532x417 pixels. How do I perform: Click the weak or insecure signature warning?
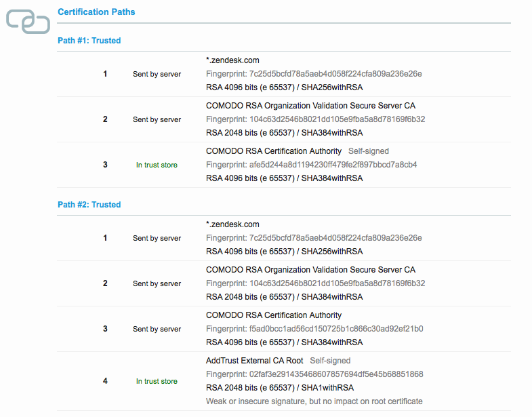[314, 401]
